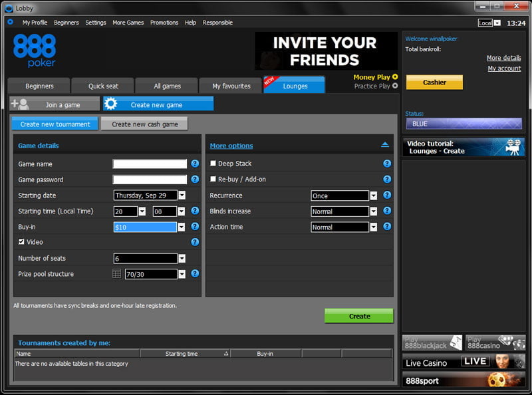Click the 888poker logo
This screenshot has width=532, height=395.
[35, 51]
